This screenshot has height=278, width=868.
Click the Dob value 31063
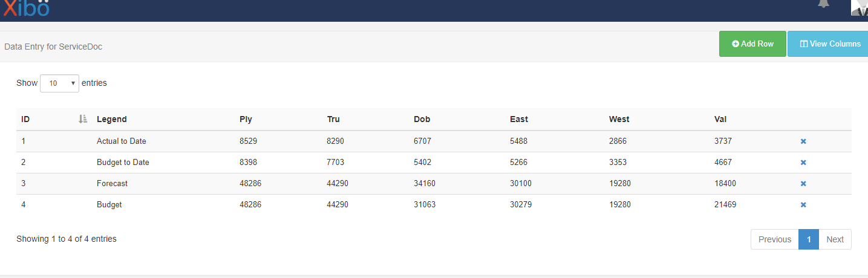pyautogui.click(x=425, y=205)
